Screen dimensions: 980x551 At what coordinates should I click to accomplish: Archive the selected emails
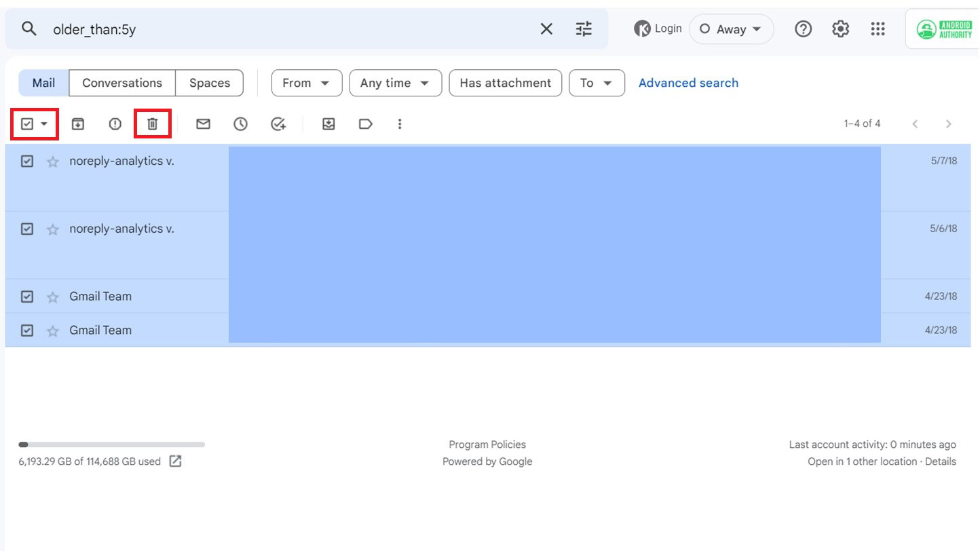point(77,123)
